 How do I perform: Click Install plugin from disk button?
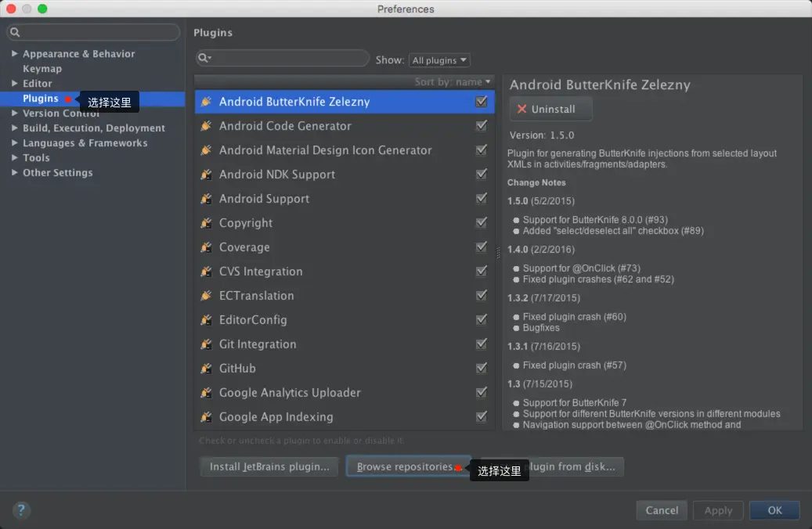[552, 466]
